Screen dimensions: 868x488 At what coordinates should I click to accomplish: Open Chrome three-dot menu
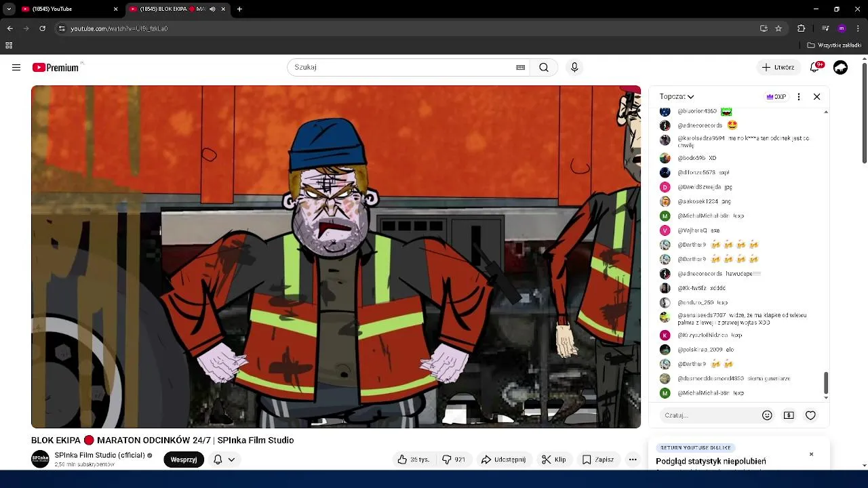(x=859, y=28)
